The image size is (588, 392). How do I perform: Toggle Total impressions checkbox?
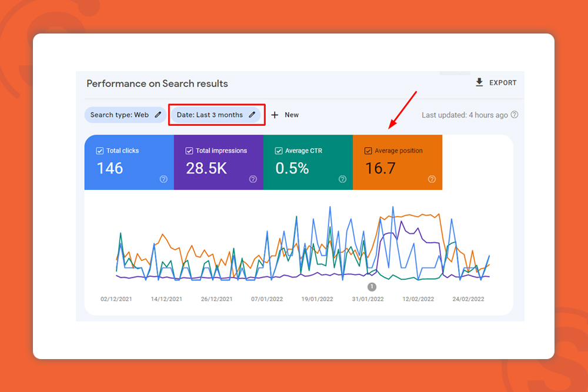(189, 150)
